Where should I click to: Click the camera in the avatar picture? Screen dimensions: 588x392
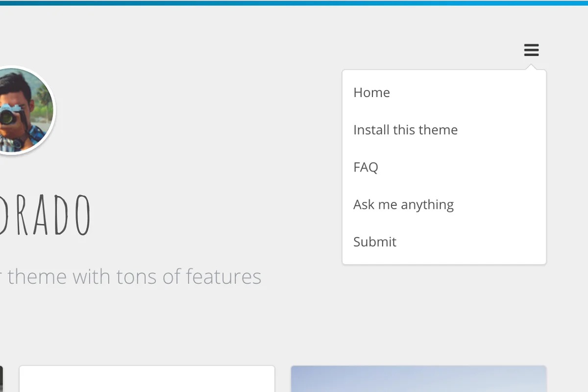click(10, 114)
